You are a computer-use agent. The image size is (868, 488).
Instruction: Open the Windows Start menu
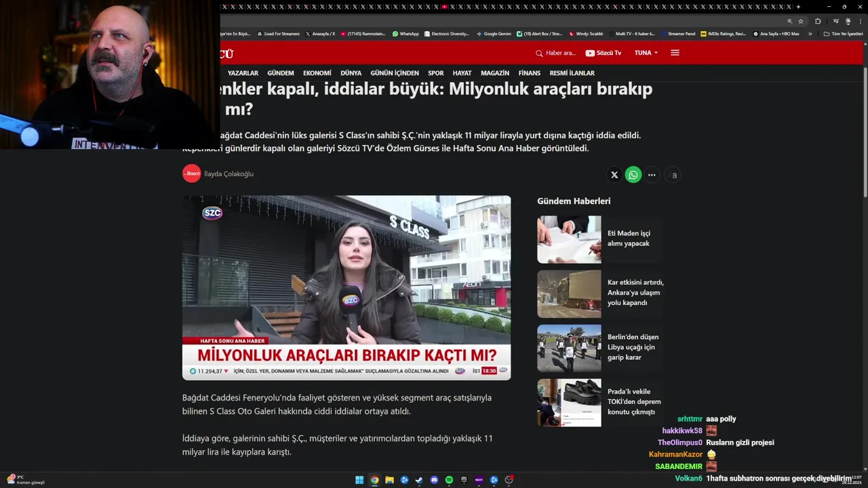(359, 480)
